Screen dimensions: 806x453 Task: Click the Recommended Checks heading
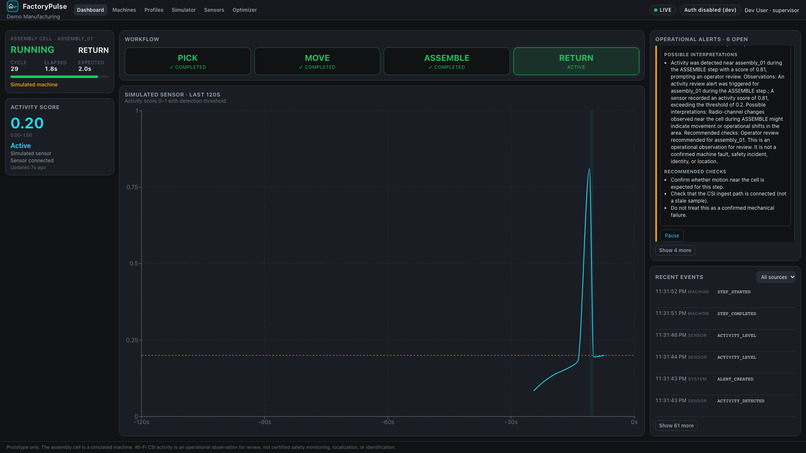(x=695, y=172)
